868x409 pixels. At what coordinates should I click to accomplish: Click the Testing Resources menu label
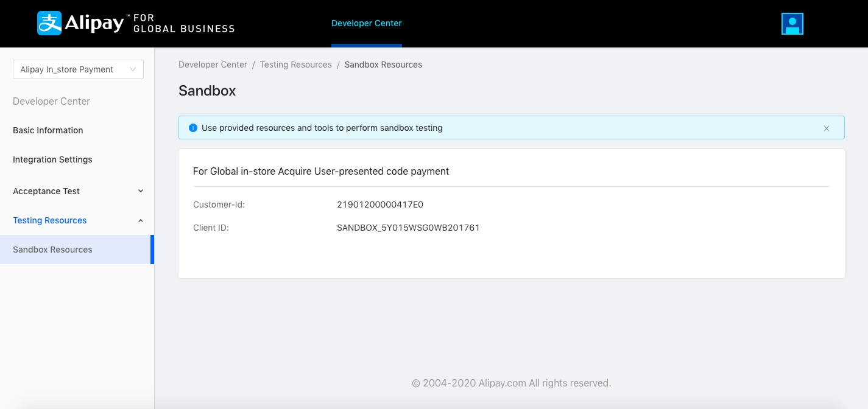click(x=50, y=220)
